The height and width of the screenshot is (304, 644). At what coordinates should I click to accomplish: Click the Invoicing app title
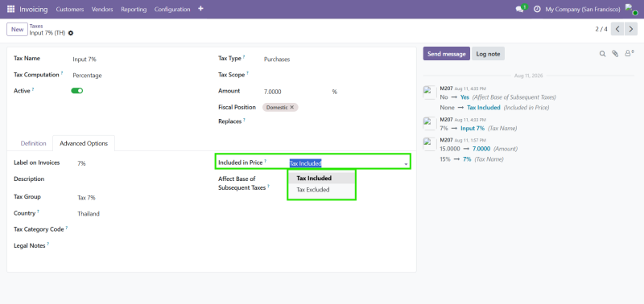34,9
